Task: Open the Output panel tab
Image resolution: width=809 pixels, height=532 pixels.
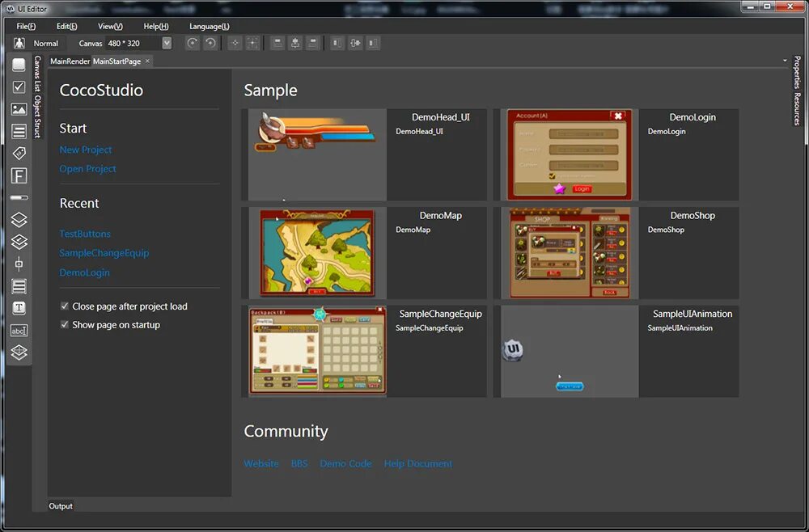Action: point(61,505)
